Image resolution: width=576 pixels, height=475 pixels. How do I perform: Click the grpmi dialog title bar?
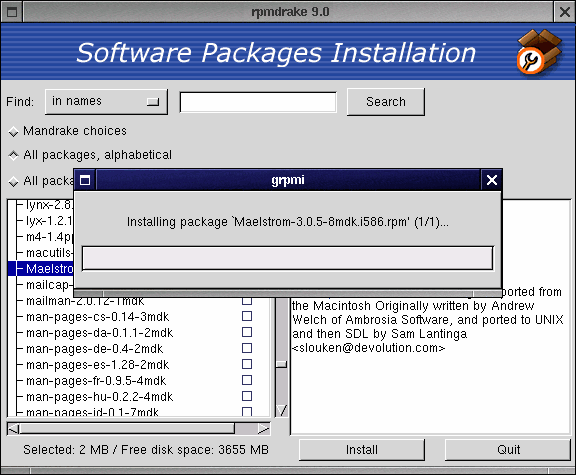pos(288,180)
